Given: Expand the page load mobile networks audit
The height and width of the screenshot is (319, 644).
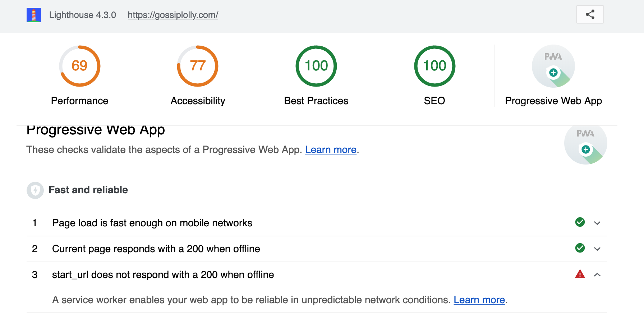Looking at the screenshot, I should pos(598,223).
